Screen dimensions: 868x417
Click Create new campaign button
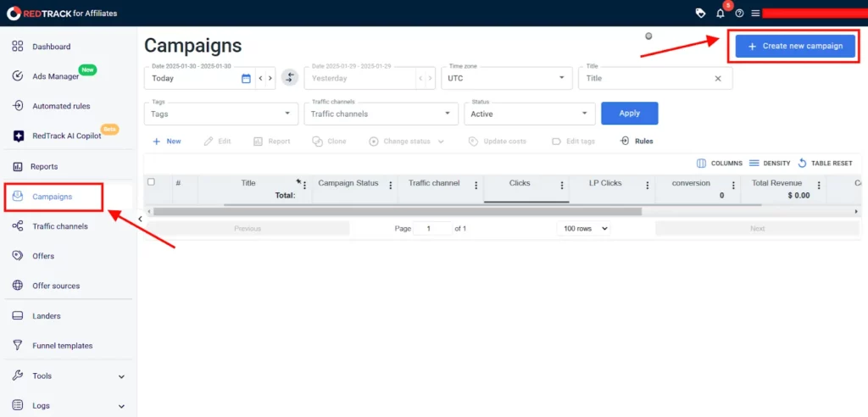795,47
